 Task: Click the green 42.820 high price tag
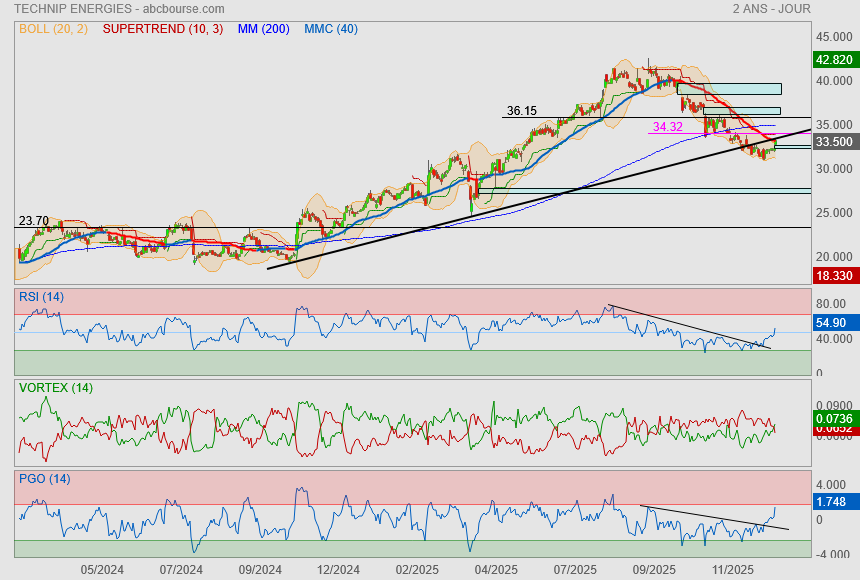pos(834,60)
